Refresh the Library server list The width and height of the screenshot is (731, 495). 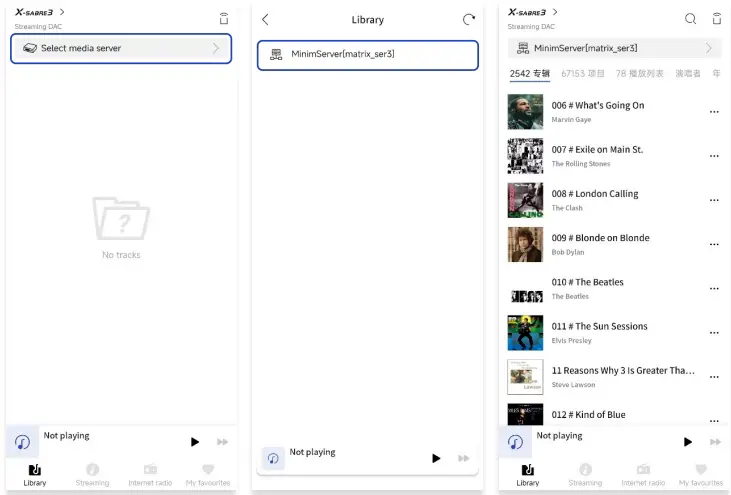coord(469,20)
